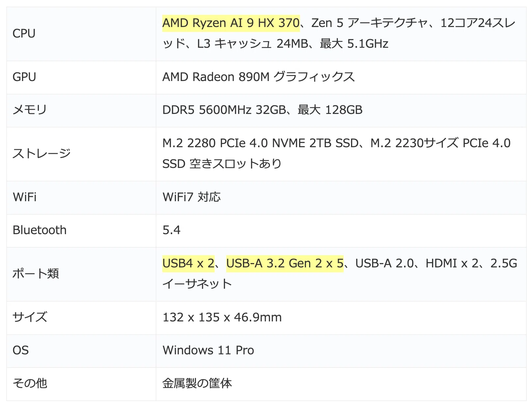Click the OS row label
This screenshot has height=409, width=532.
click(x=21, y=350)
